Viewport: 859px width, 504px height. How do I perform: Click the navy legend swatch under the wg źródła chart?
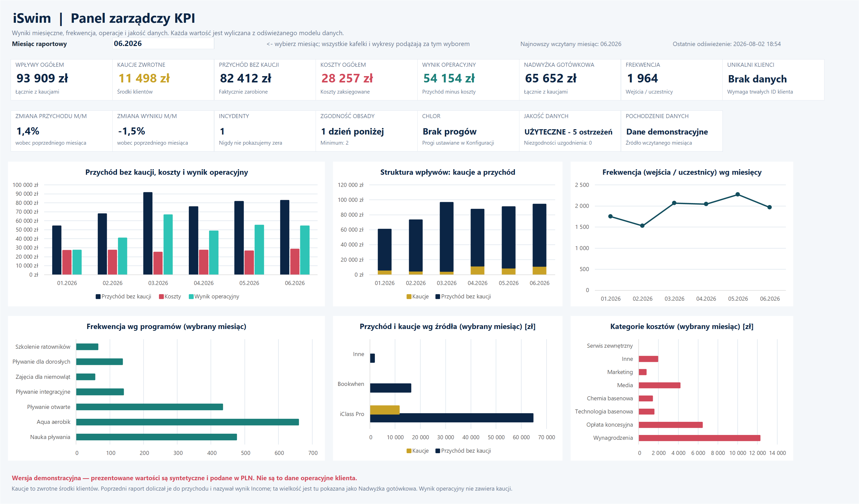(x=438, y=451)
